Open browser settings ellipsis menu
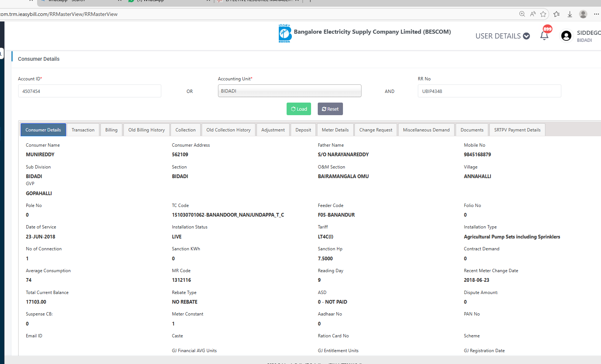 (596, 14)
